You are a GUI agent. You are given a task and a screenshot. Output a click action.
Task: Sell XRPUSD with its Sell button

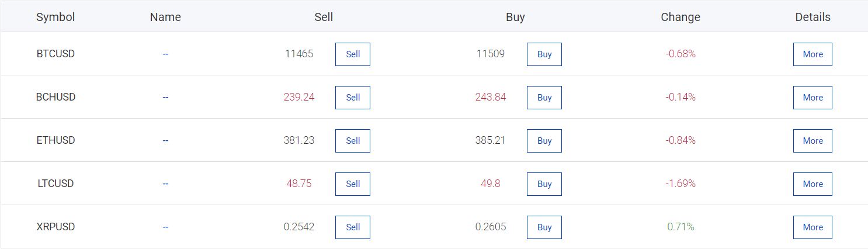352,227
